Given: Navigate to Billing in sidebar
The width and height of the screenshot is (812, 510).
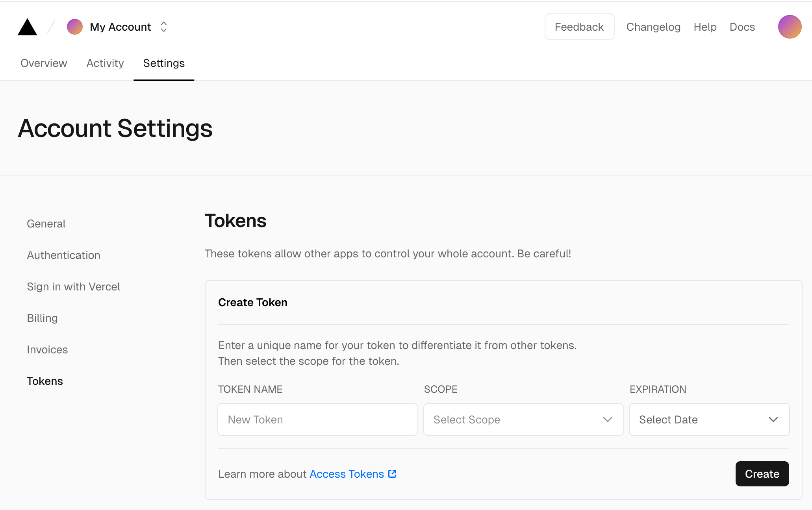Looking at the screenshot, I should coord(42,318).
